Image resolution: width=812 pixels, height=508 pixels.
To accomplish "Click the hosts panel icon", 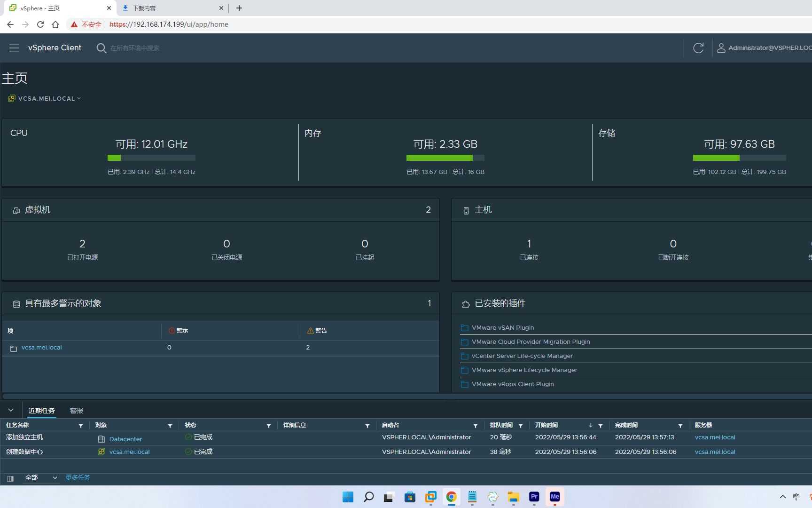I will point(466,210).
